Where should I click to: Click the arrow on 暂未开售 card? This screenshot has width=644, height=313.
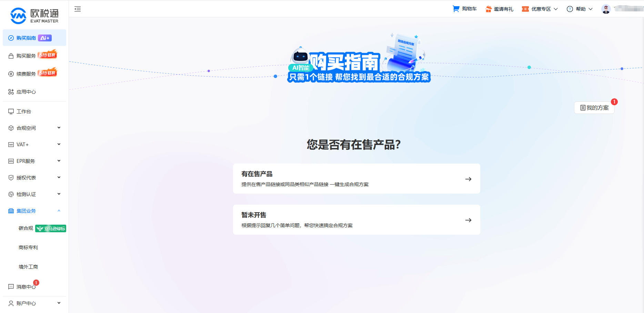coord(468,220)
